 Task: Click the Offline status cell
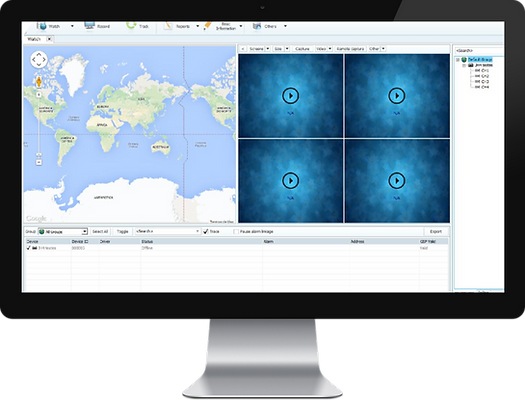(147, 248)
